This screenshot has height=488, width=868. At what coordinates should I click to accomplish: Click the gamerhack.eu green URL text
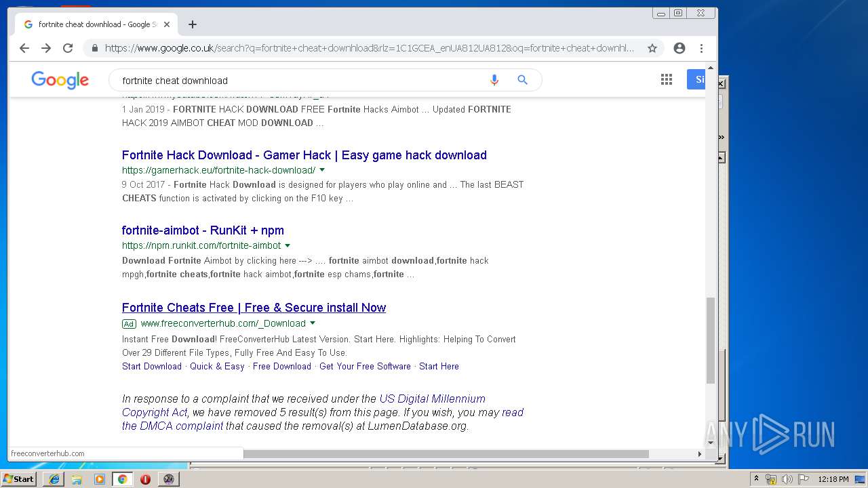tap(218, 170)
